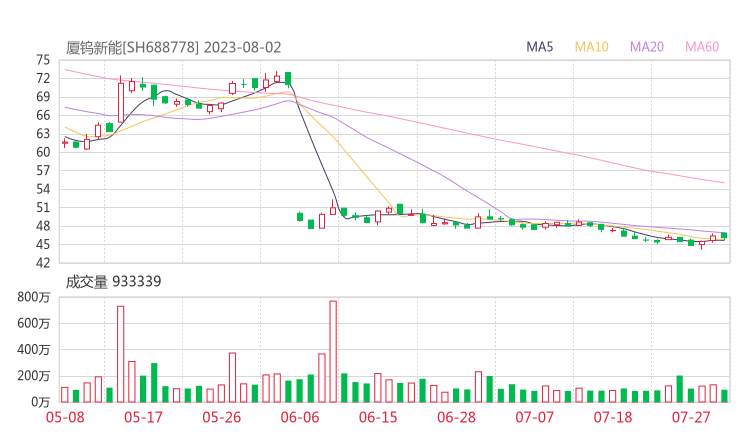
Task: Click the MA5 legend label
Action: [539, 47]
